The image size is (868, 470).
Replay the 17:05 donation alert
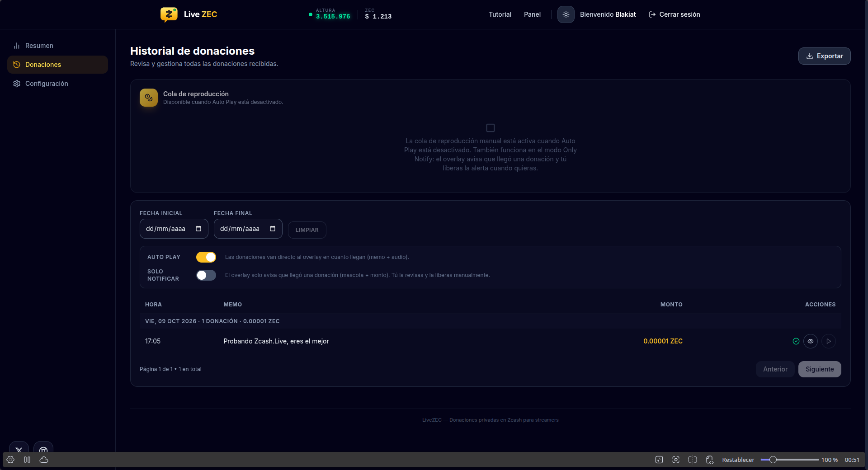click(x=829, y=341)
